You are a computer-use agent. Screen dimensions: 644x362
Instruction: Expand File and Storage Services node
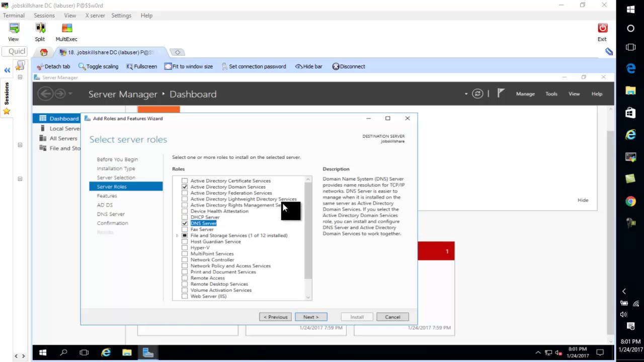(x=177, y=235)
